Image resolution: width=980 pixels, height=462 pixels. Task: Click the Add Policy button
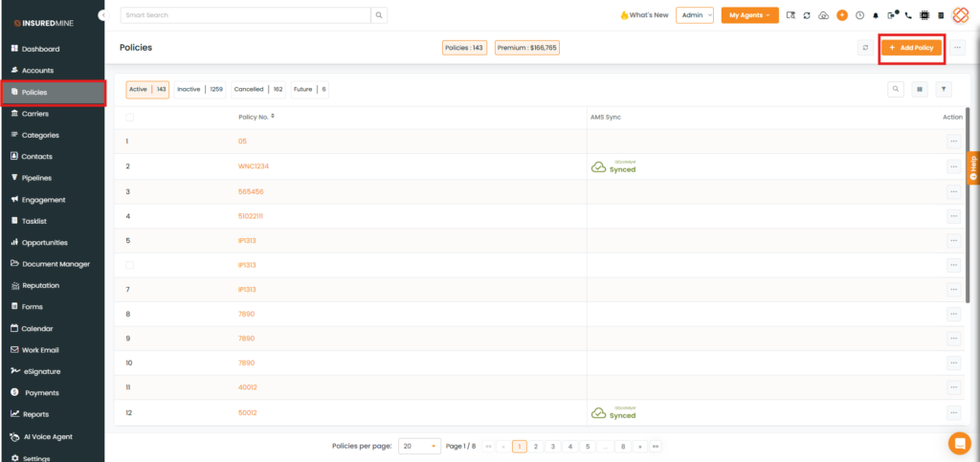912,47
